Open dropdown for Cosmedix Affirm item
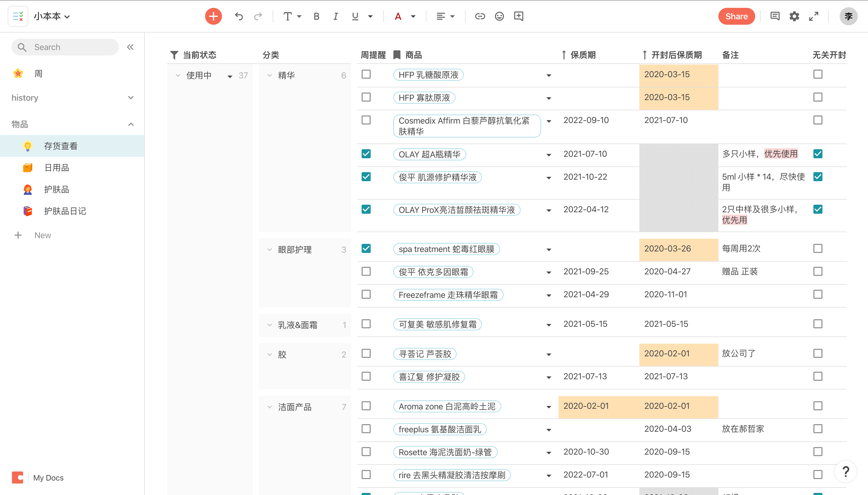Viewport: 868px width, 495px height. tap(549, 121)
